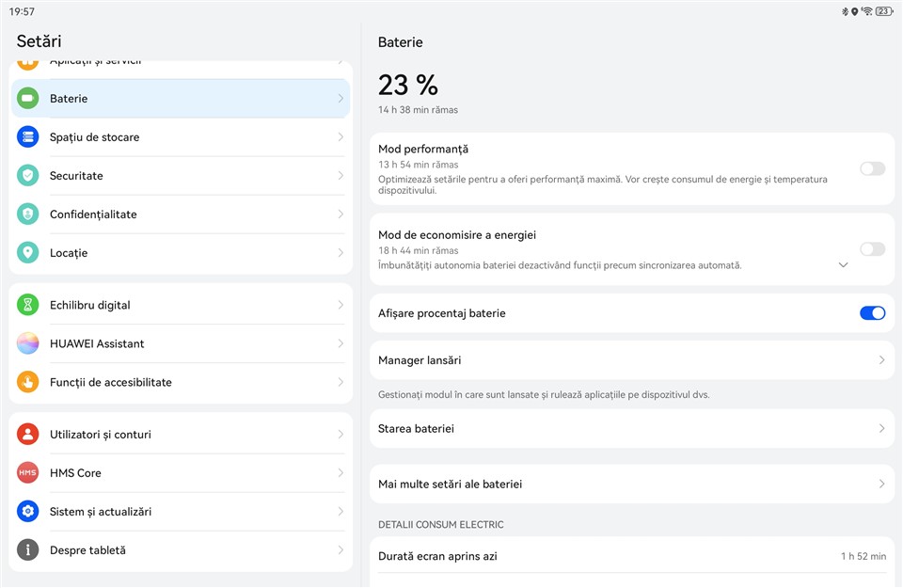Viewport: 903px width, 588px height.
Task: Open Confidențialitate settings section
Action: pyautogui.click(x=179, y=215)
